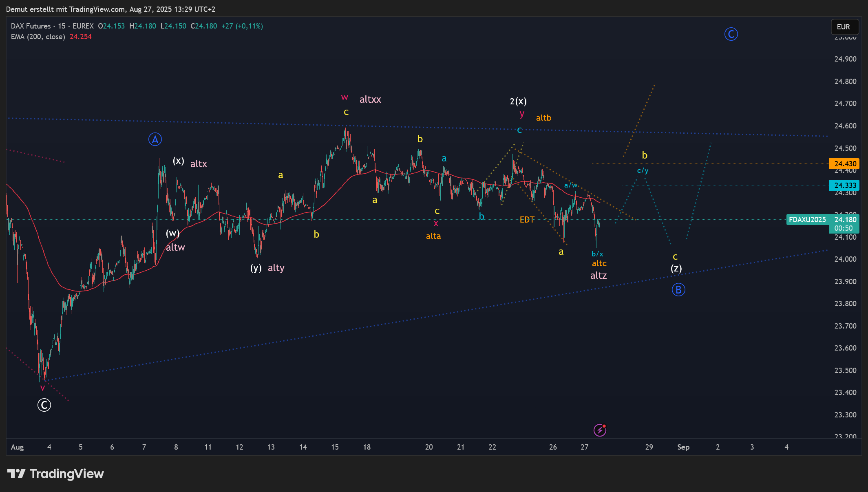868x492 pixels.
Task: Click the cyan 24.333 price label
Action: tap(844, 185)
